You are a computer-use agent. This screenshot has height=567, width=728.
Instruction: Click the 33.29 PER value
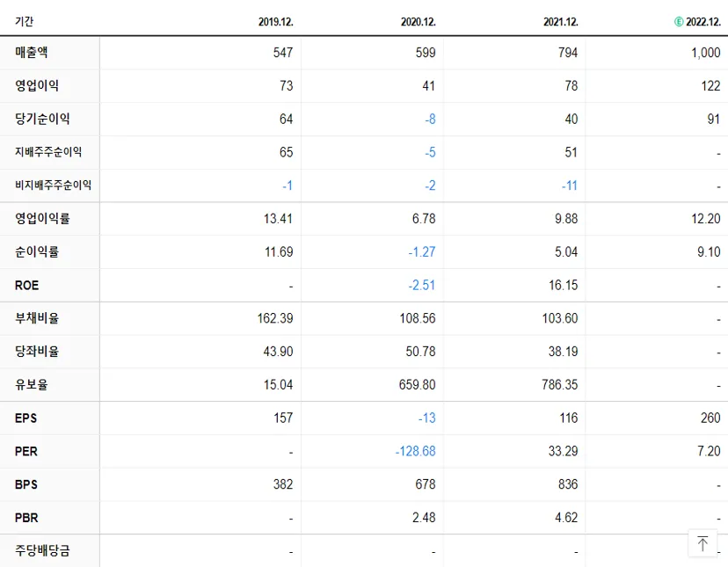point(564,451)
